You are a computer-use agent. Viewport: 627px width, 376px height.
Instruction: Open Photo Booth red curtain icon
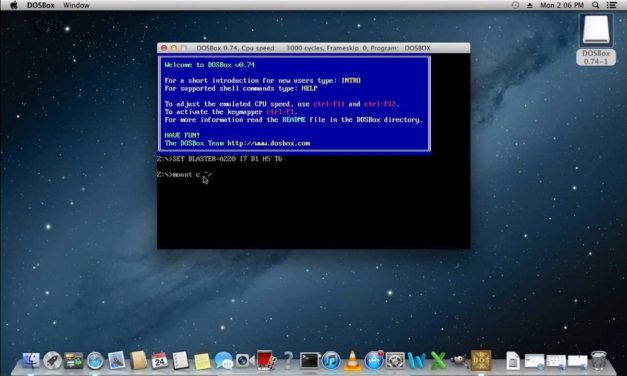(x=266, y=360)
